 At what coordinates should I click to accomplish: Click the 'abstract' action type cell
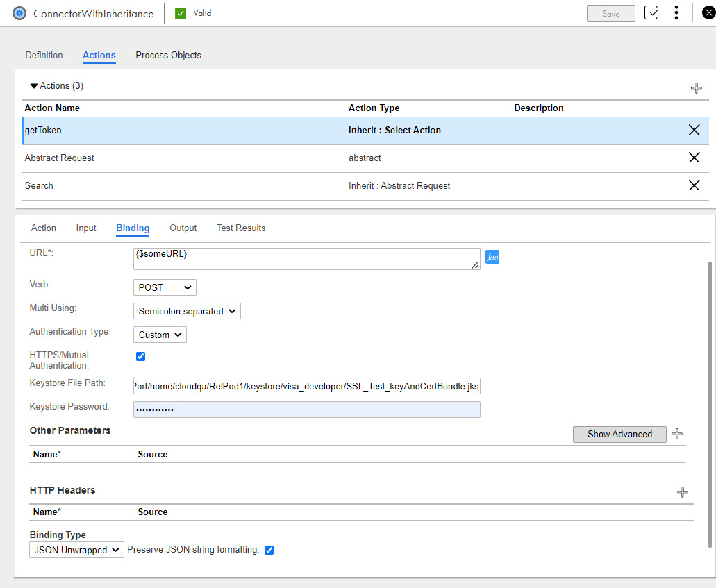tap(365, 158)
